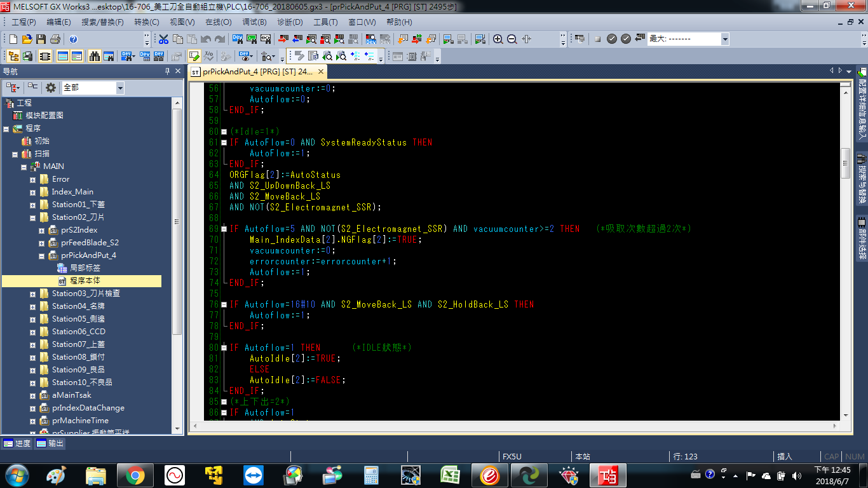Expand the Station01_下蓋 folder
This screenshot has width=868, height=488.
32,205
